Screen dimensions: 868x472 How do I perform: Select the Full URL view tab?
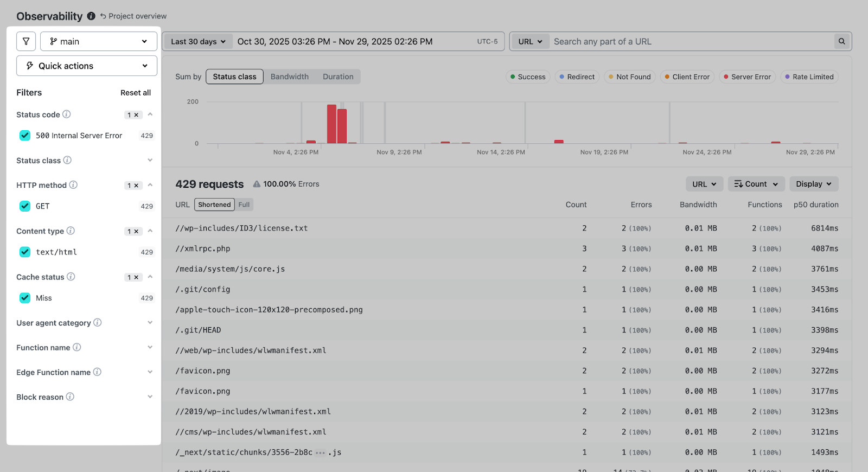pos(244,205)
